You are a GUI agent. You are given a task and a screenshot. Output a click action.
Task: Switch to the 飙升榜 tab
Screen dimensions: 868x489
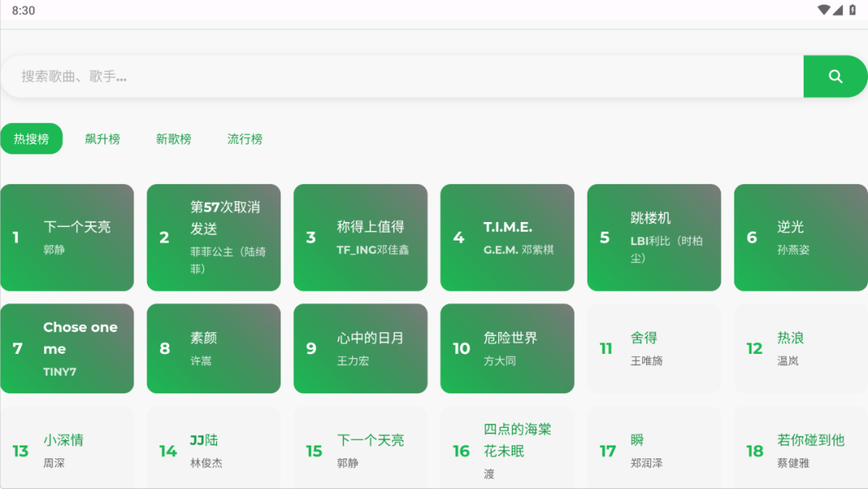click(x=102, y=138)
